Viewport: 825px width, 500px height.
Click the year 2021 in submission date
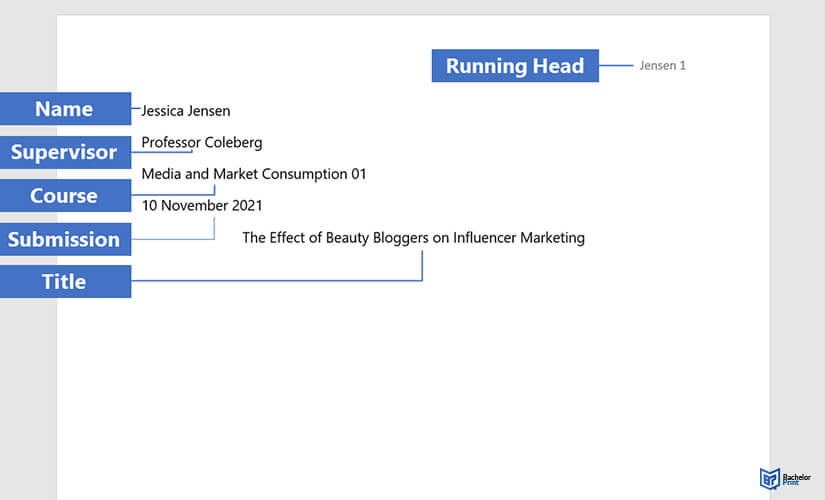coord(246,206)
